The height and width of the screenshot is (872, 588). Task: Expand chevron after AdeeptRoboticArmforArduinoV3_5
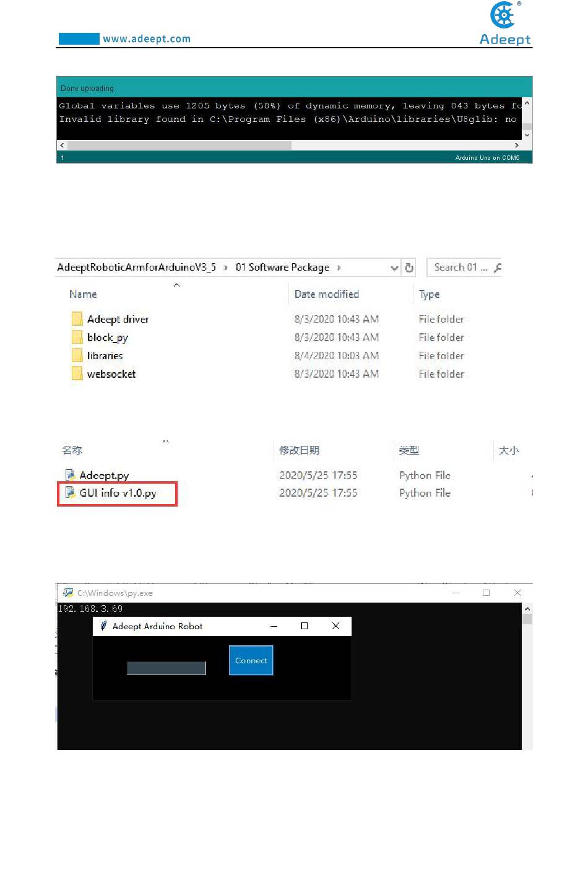(225, 268)
